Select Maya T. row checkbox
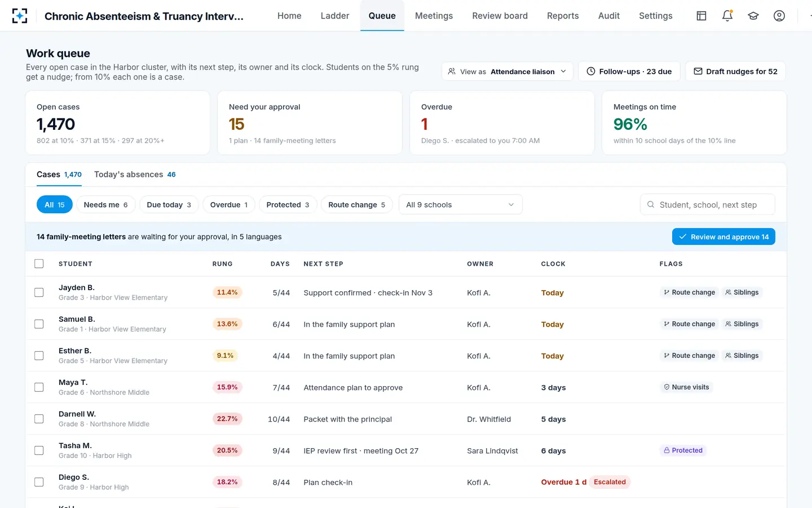The height and width of the screenshot is (508, 812). (39, 387)
